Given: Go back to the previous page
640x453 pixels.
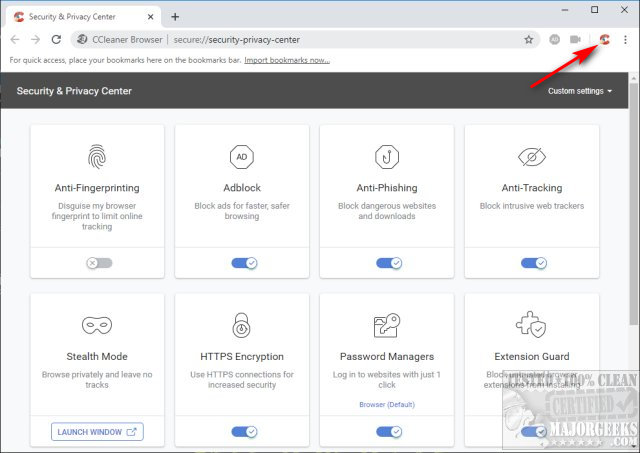Looking at the screenshot, I should [15, 40].
